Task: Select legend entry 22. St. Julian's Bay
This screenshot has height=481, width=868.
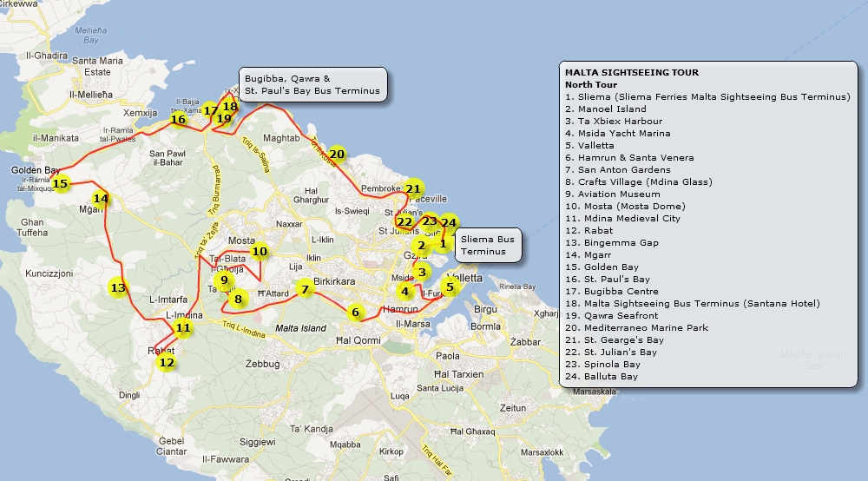Action: point(611,353)
